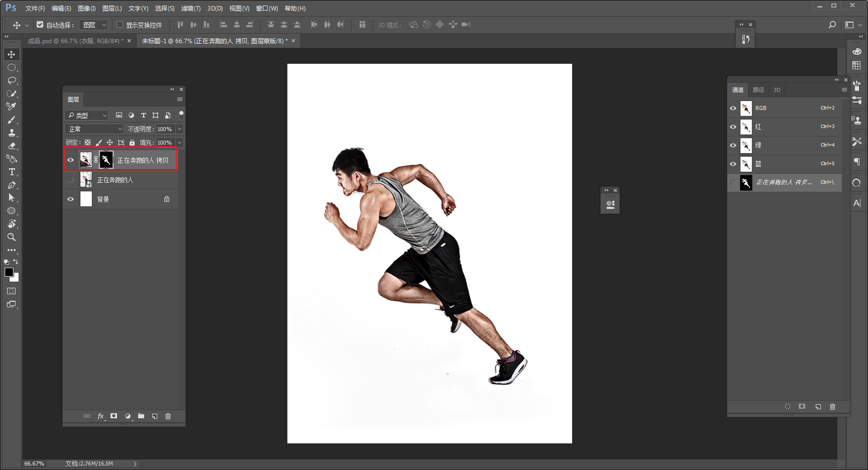
Task: Select the Zoom tool in toolbar
Action: (x=11, y=237)
